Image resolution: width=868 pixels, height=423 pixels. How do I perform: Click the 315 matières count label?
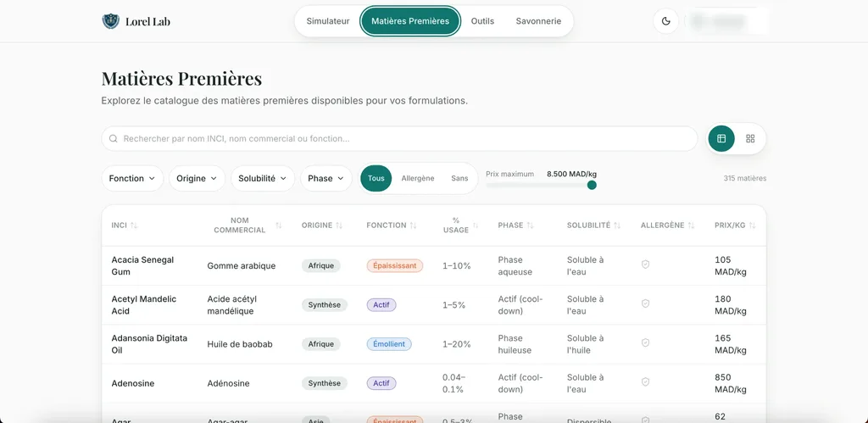coord(745,178)
